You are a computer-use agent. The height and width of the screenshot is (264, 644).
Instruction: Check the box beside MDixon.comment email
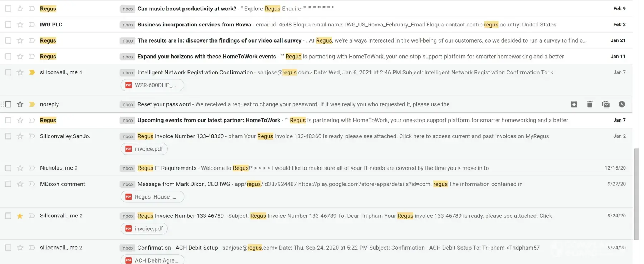(8, 184)
